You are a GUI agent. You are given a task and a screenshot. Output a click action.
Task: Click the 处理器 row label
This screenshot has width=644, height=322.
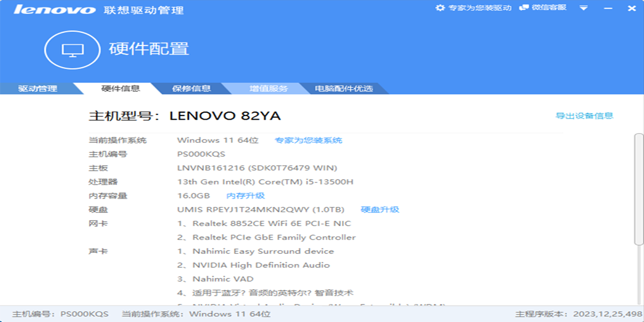pyautogui.click(x=103, y=182)
